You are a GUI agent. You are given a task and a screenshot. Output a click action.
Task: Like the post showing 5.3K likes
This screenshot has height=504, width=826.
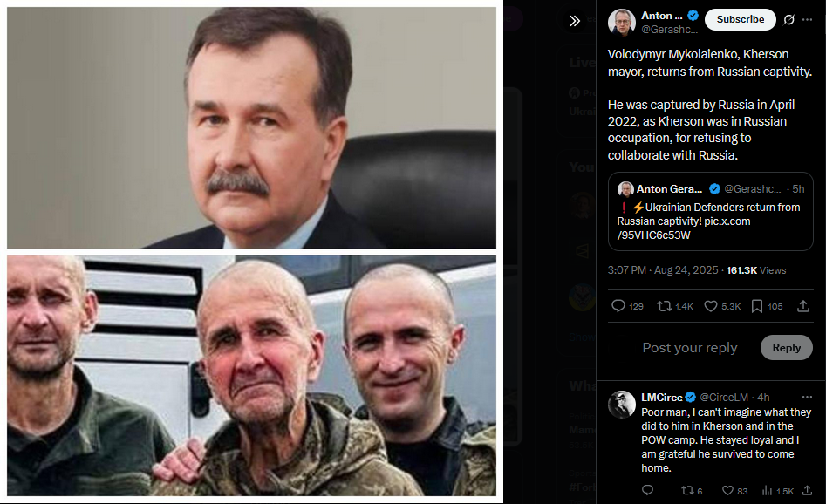pyautogui.click(x=722, y=306)
